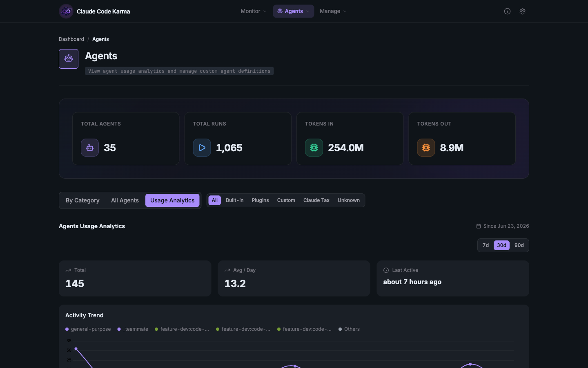This screenshot has width=588, height=368.
Task: Click the Avg / Day value 13.2
Action: [235, 283]
